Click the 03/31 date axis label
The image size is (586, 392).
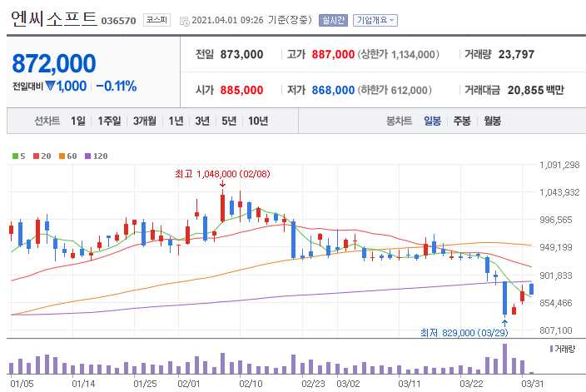tap(532, 384)
